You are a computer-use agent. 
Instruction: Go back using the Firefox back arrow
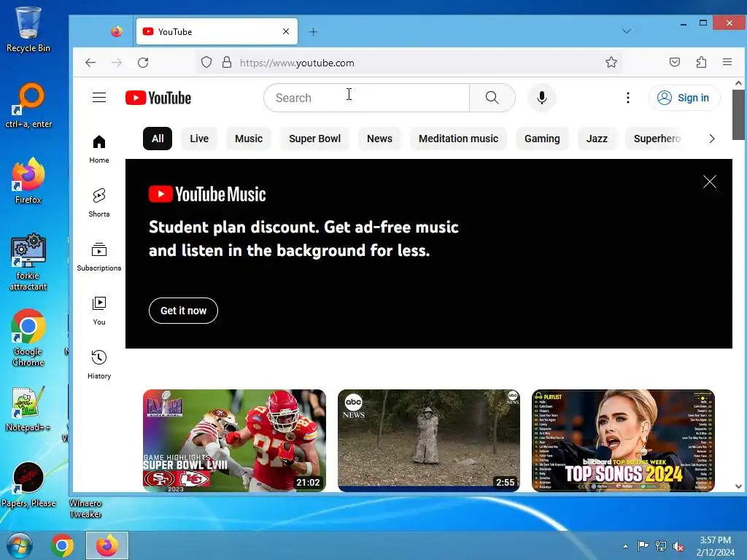tap(90, 63)
